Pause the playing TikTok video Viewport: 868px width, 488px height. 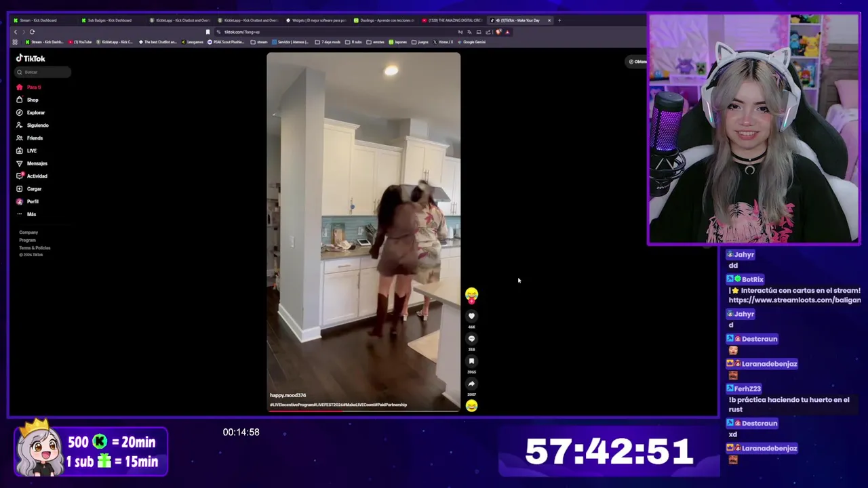363,230
